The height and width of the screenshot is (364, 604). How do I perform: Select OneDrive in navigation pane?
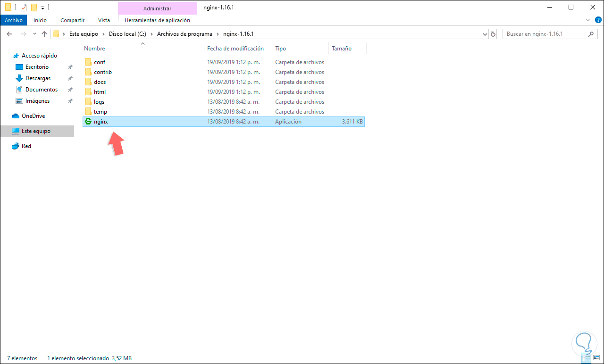34,116
